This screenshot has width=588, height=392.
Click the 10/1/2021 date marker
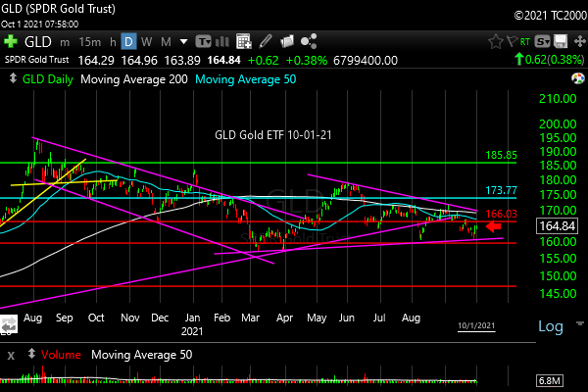pos(476,325)
